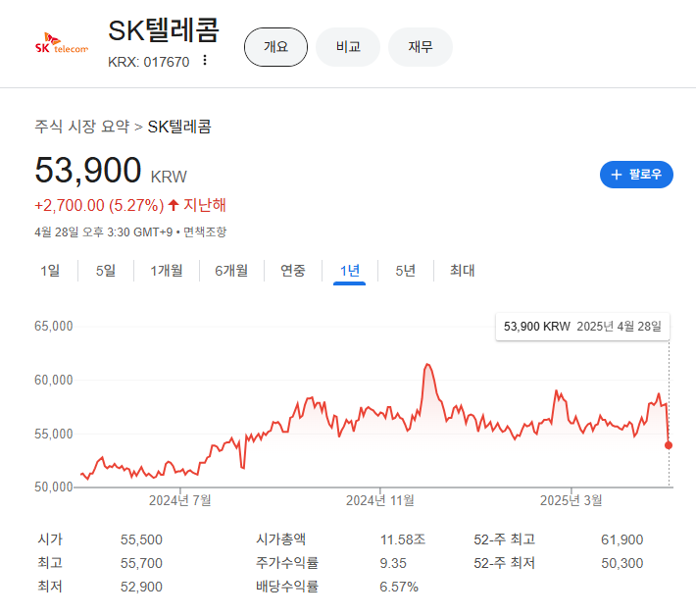Click the 주가수익률 label
Screen dimensions: 696x616
pos(287,563)
